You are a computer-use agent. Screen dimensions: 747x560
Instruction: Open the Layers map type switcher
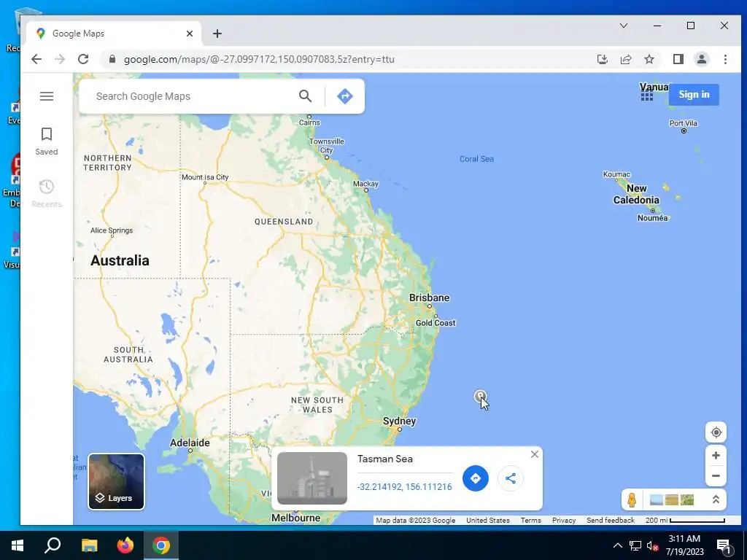(x=116, y=481)
